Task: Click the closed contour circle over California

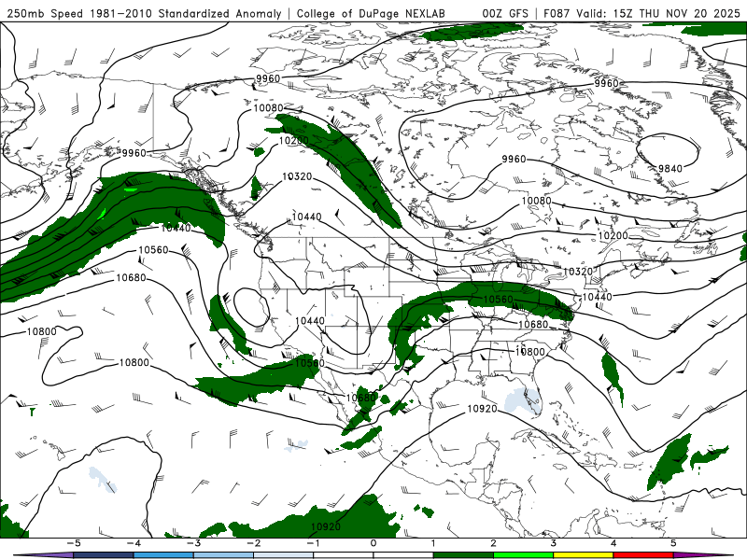Action: 252,307
